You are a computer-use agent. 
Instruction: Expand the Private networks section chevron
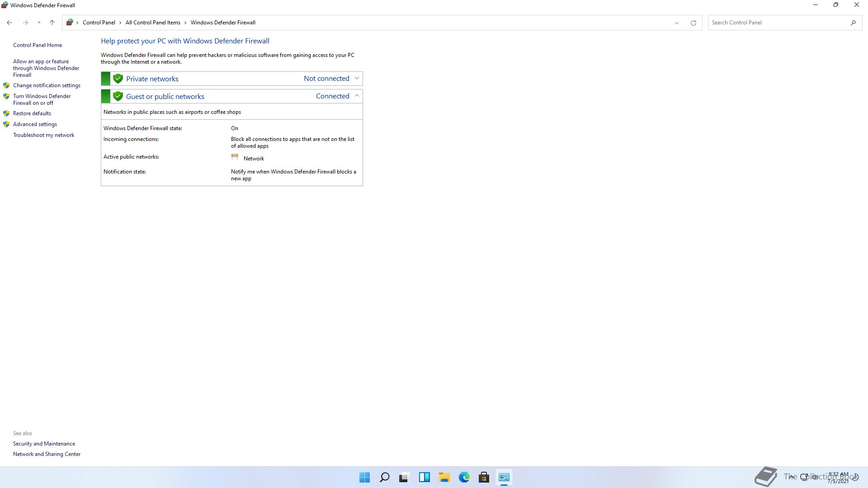[357, 79]
